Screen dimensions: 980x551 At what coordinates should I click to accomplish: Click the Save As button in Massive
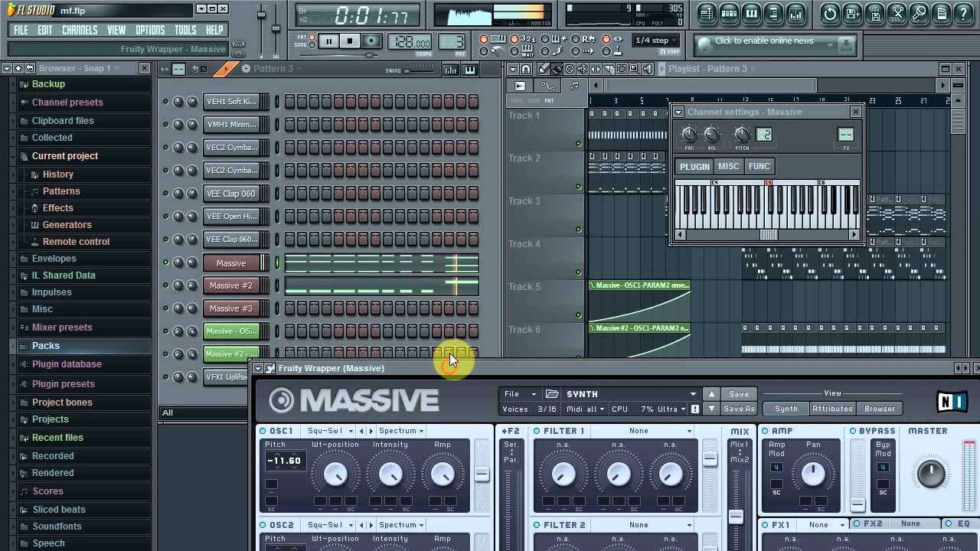[x=739, y=409]
